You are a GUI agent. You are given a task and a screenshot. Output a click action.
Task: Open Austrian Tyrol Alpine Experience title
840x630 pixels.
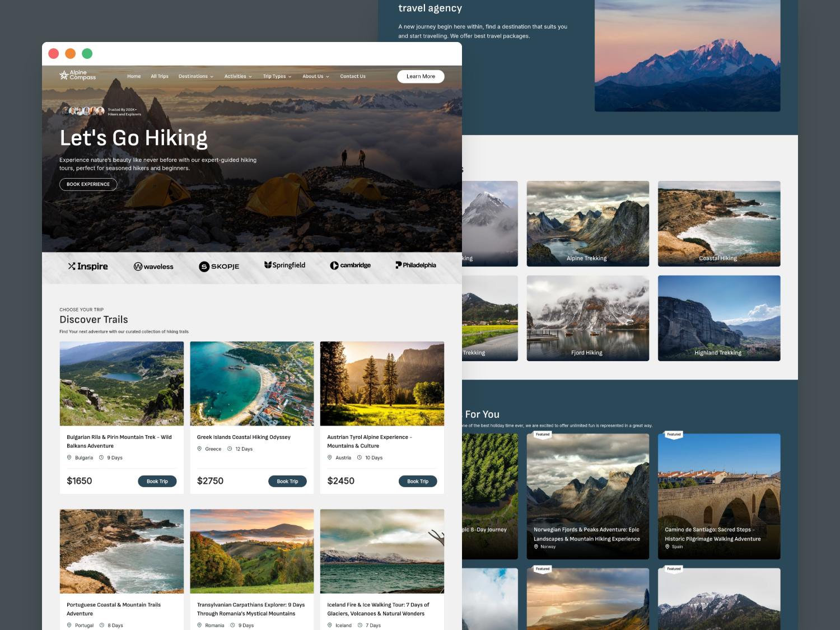[370, 441]
